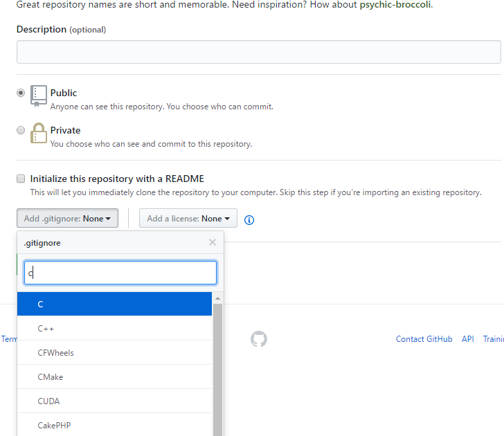The width and height of the screenshot is (504, 436).
Task: Choose CMake gitignore template
Action: click(x=114, y=376)
